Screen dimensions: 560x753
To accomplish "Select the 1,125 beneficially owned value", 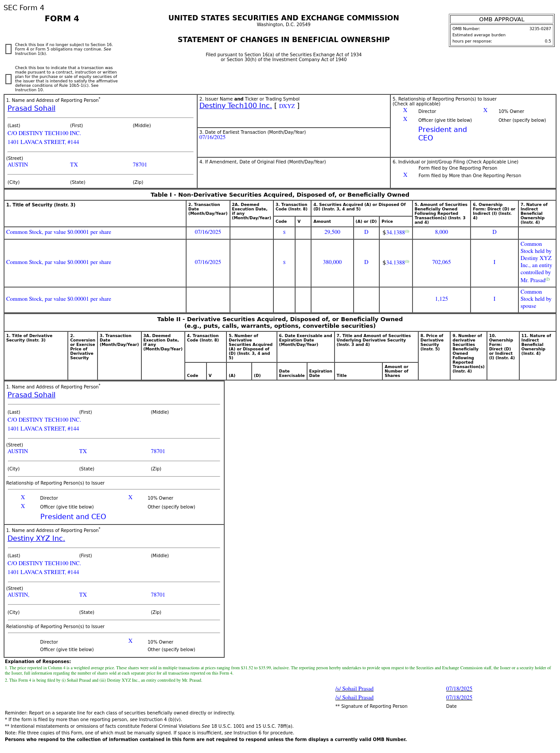I will pos(441,299).
